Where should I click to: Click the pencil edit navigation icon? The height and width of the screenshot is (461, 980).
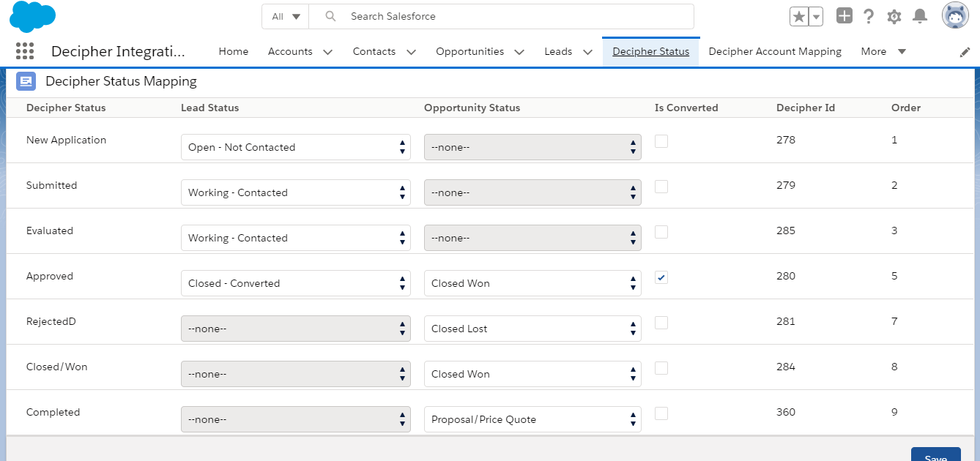coord(965,52)
